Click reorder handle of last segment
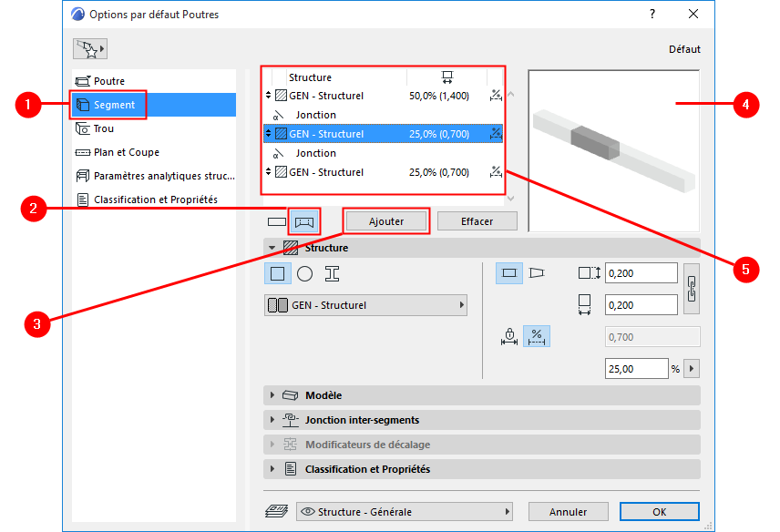780x532 pixels. 268,171
